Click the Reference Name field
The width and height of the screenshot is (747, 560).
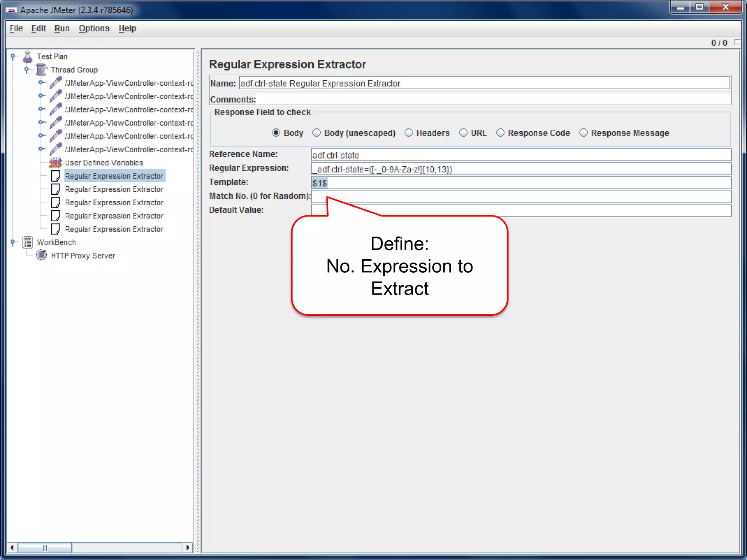521,155
